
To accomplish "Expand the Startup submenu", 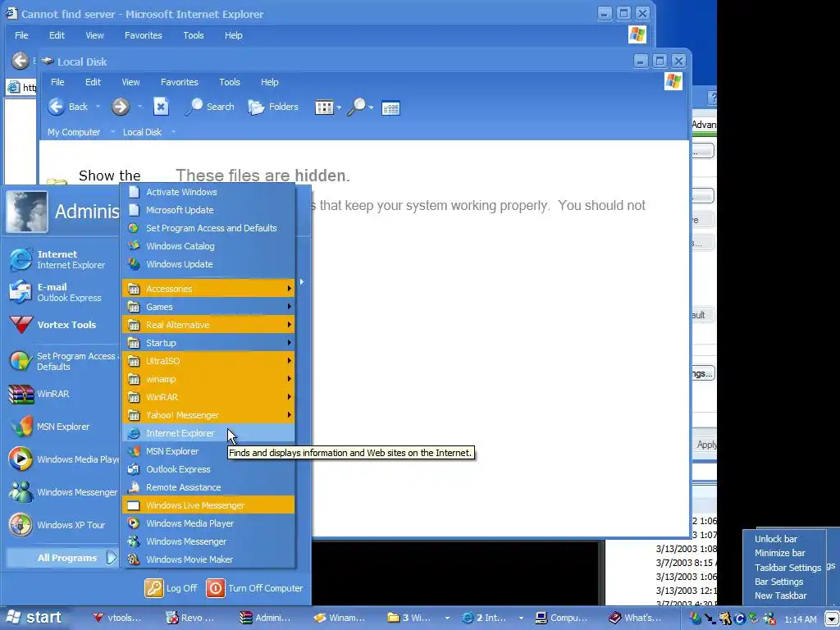I will click(208, 343).
